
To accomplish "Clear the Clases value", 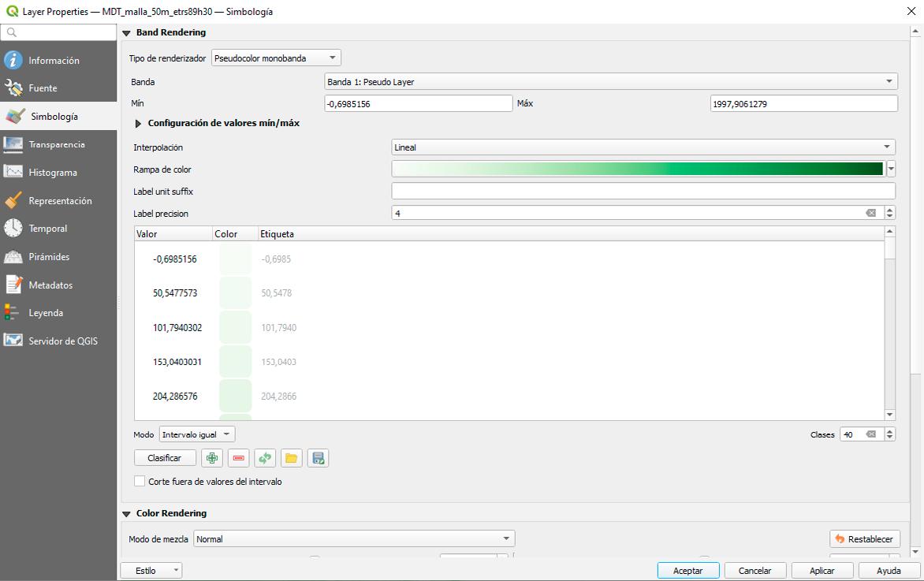I will [x=871, y=434].
